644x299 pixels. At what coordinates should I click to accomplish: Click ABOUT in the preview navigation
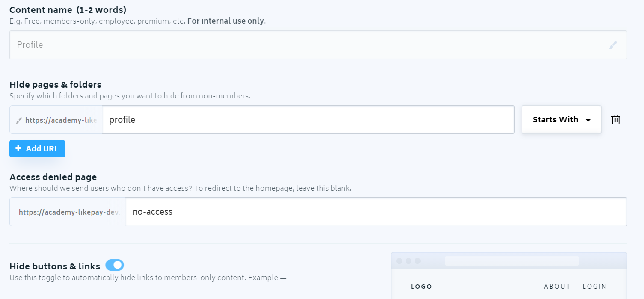coord(557,287)
